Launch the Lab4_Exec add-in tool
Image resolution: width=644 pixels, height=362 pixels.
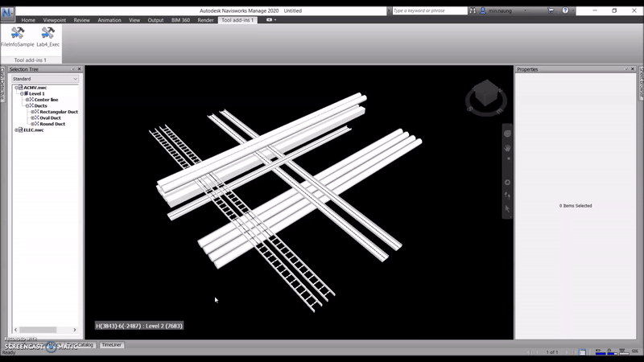click(x=47, y=37)
